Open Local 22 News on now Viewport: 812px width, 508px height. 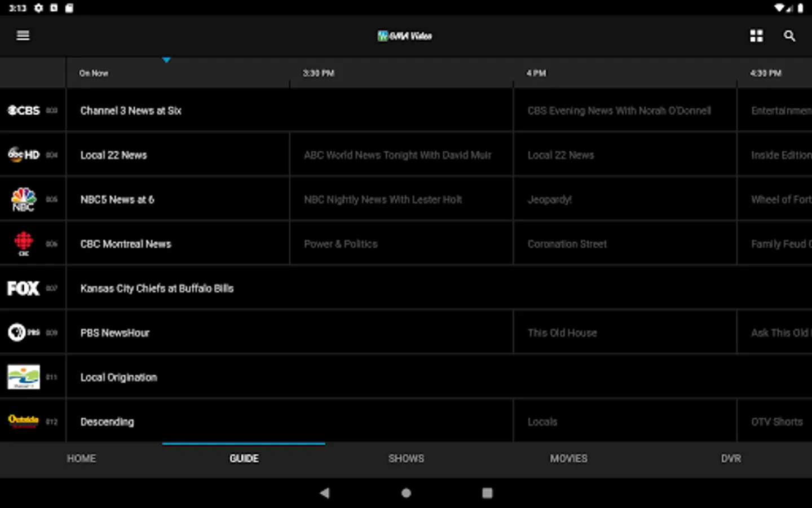point(178,155)
